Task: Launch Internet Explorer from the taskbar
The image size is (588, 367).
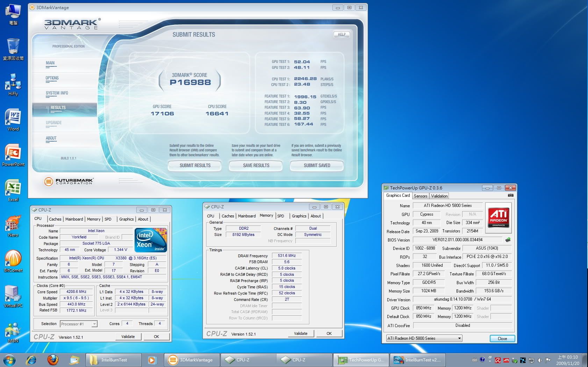Action: [32, 360]
